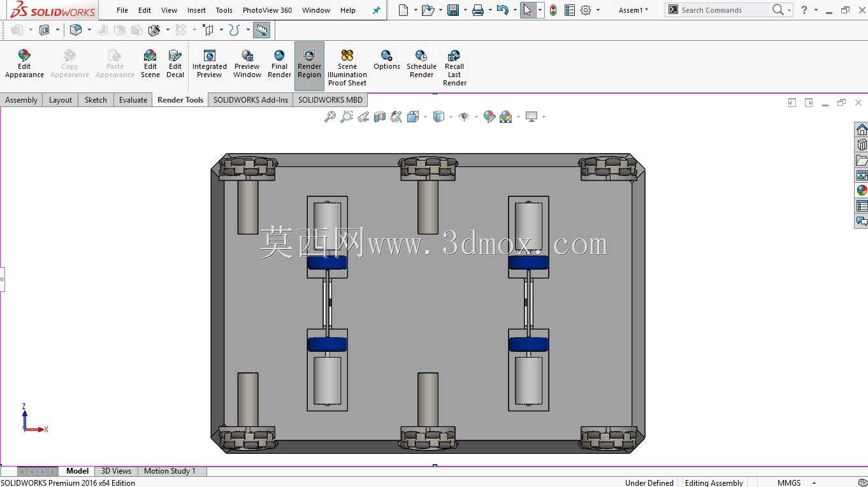Open the PhotoView 360 menu
Screen dimensions: 868x487
[x=267, y=10]
